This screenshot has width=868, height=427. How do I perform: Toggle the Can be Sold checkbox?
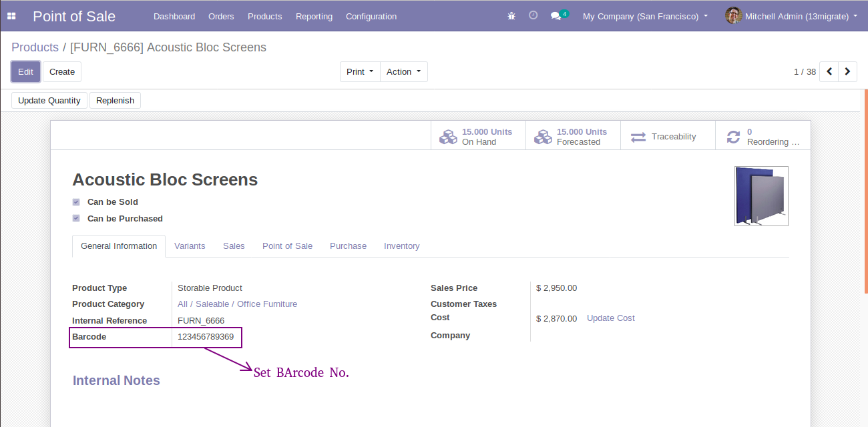(x=76, y=201)
